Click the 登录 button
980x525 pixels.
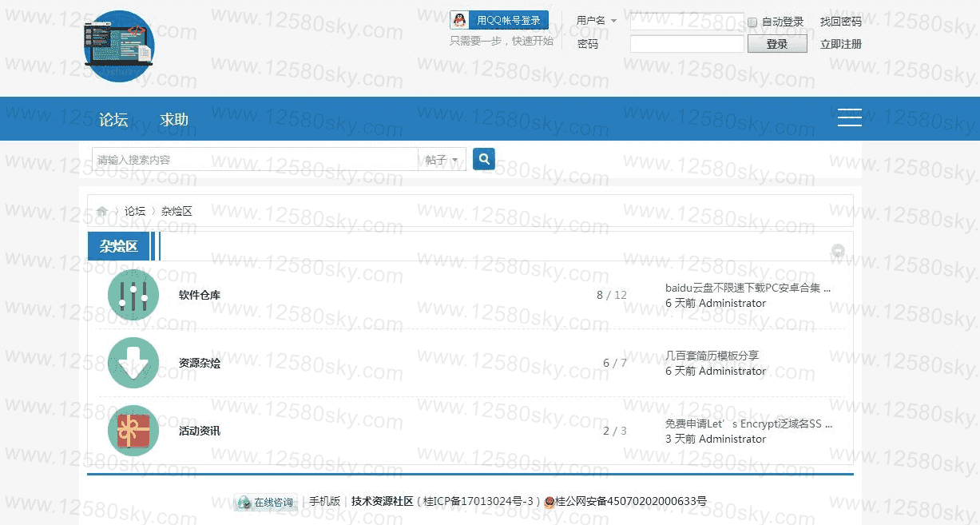click(777, 44)
